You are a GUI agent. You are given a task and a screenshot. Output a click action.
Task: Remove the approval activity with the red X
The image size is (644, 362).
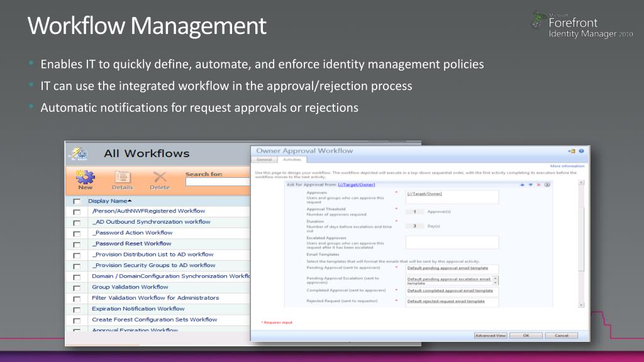tap(538, 185)
